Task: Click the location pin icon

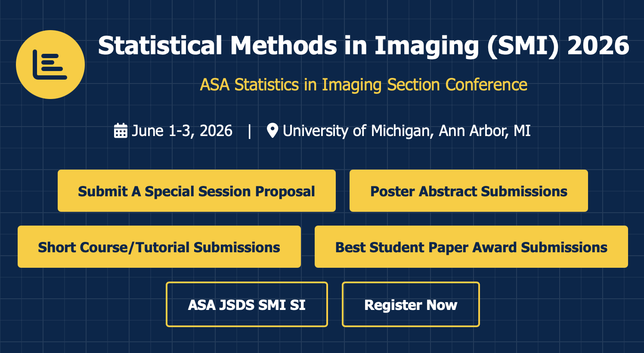Action: coord(272,130)
